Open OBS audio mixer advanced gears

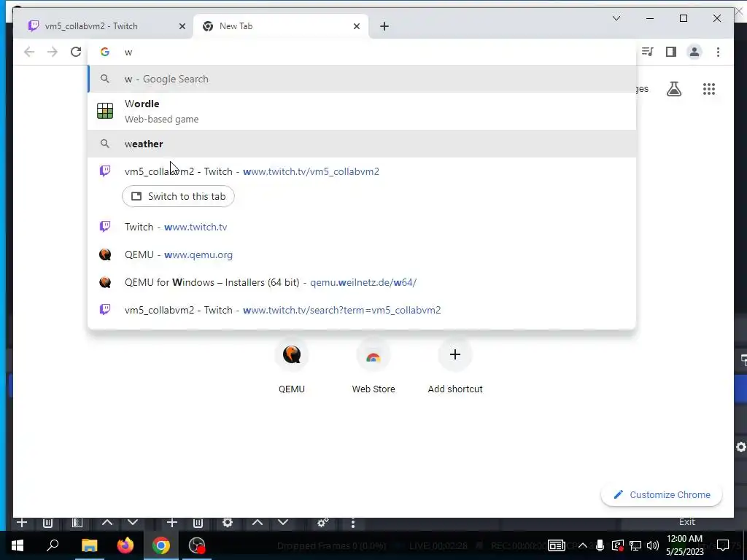coord(322,523)
